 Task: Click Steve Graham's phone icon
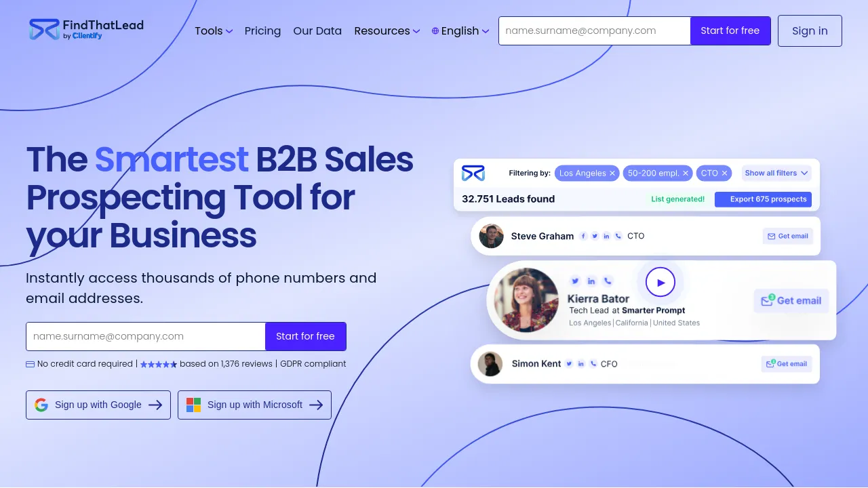coord(618,236)
